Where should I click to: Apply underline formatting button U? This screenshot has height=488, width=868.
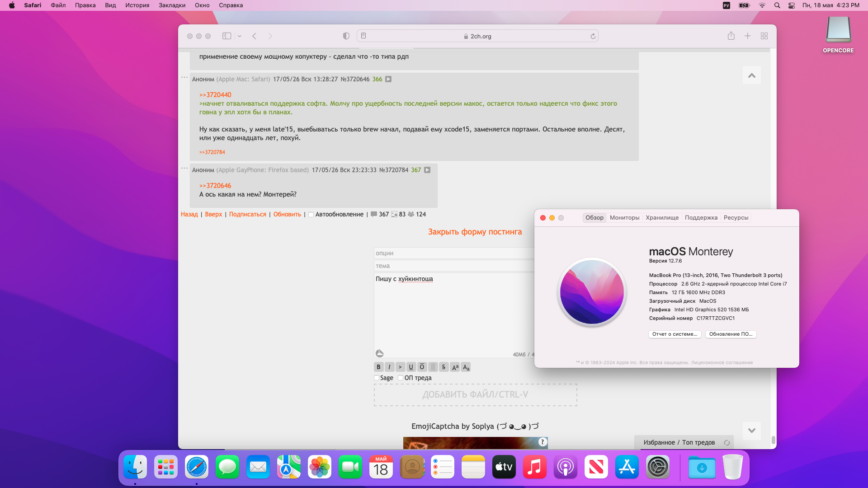(411, 367)
